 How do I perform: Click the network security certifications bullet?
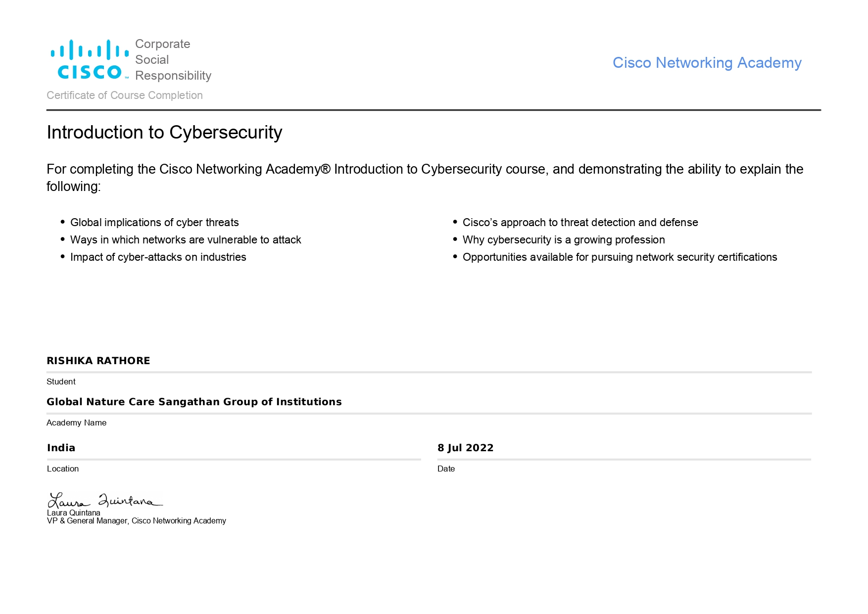(x=620, y=257)
